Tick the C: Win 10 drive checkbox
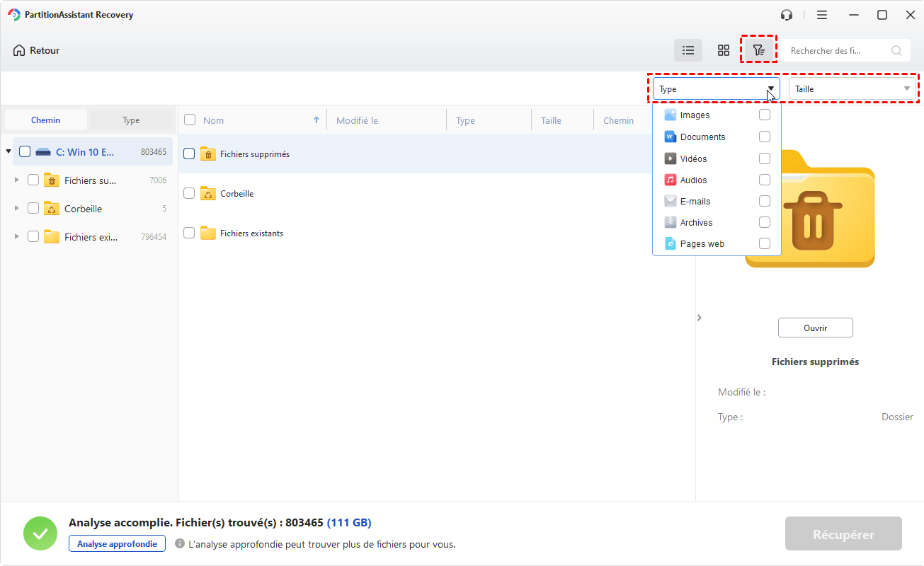The height and width of the screenshot is (566, 924). point(25,151)
